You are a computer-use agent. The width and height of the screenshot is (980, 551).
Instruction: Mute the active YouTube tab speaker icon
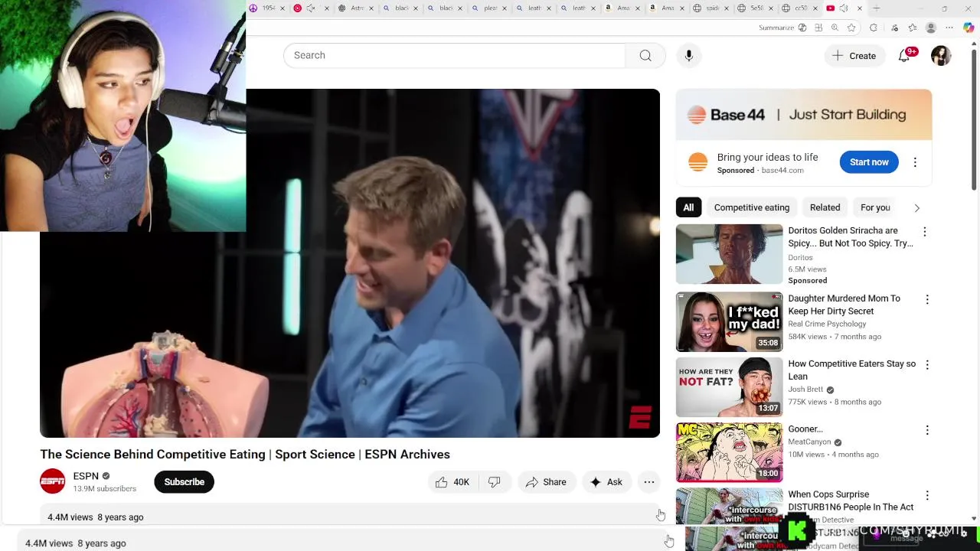click(x=844, y=8)
